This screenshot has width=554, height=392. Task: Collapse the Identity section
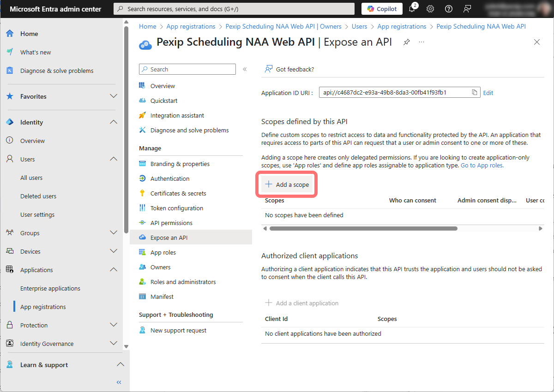pos(113,122)
